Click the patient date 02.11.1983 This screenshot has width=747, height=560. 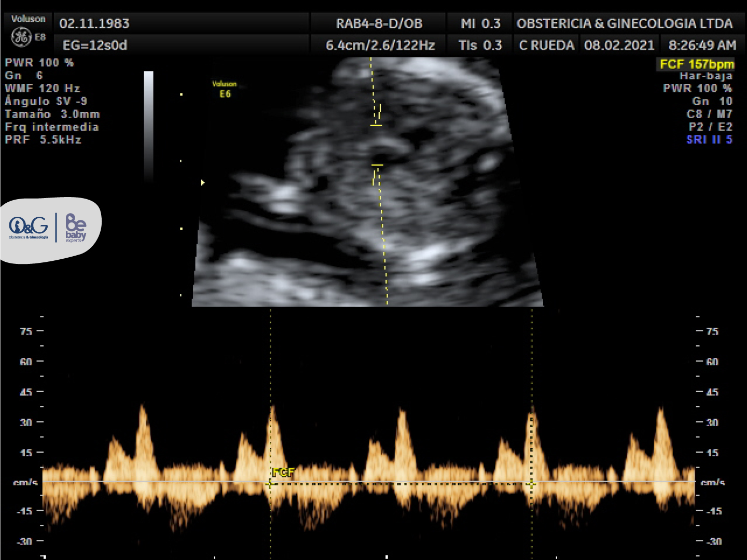(x=94, y=23)
